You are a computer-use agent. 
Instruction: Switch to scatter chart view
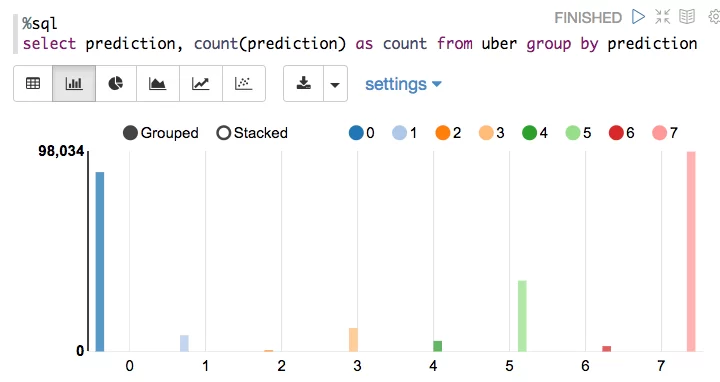[x=244, y=84]
